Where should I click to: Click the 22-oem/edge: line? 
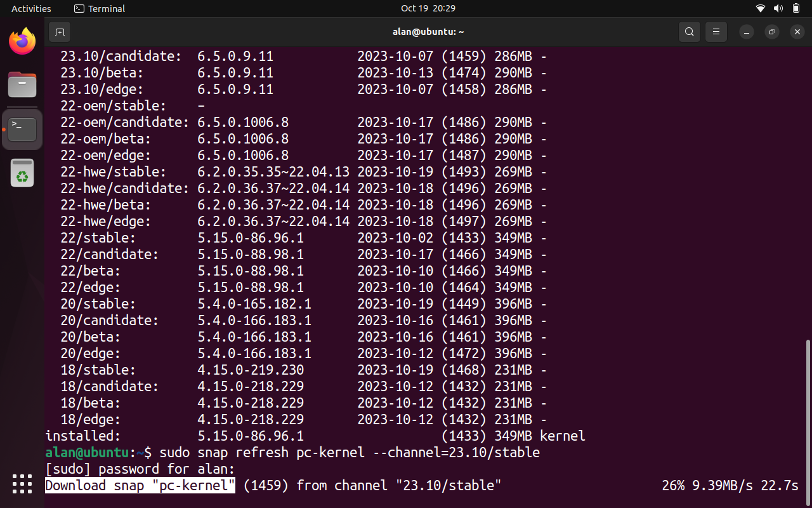(x=303, y=156)
